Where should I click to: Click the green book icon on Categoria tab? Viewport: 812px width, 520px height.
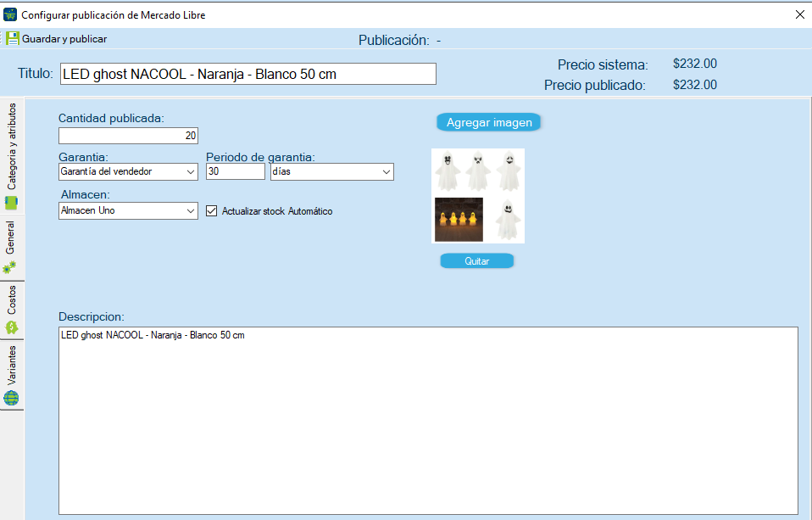point(11,203)
